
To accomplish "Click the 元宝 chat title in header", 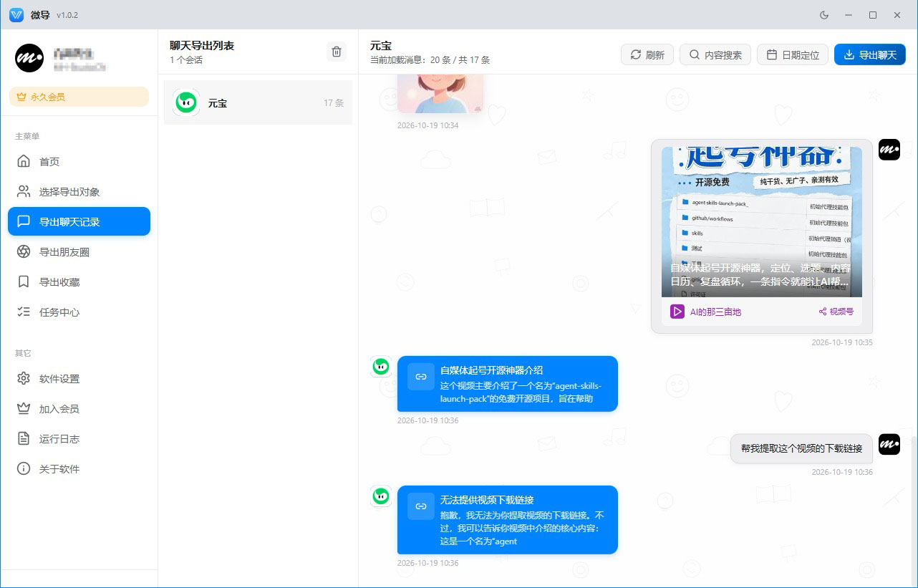I will pyautogui.click(x=381, y=46).
